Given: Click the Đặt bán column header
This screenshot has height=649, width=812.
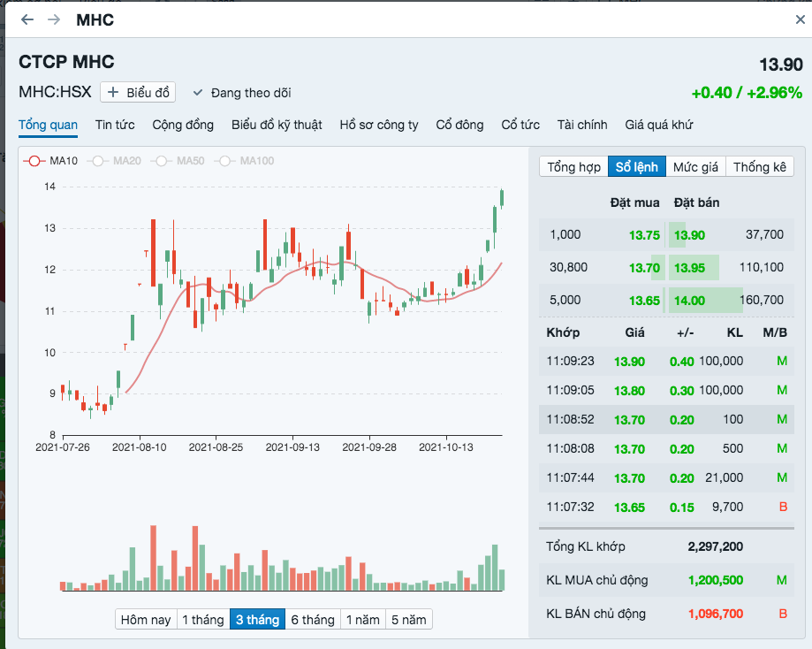Looking at the screenshot, I should [x=696, y=202].
